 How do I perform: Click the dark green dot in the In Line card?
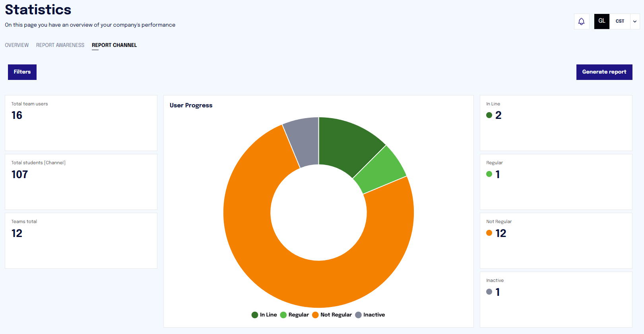click(489, 115)
